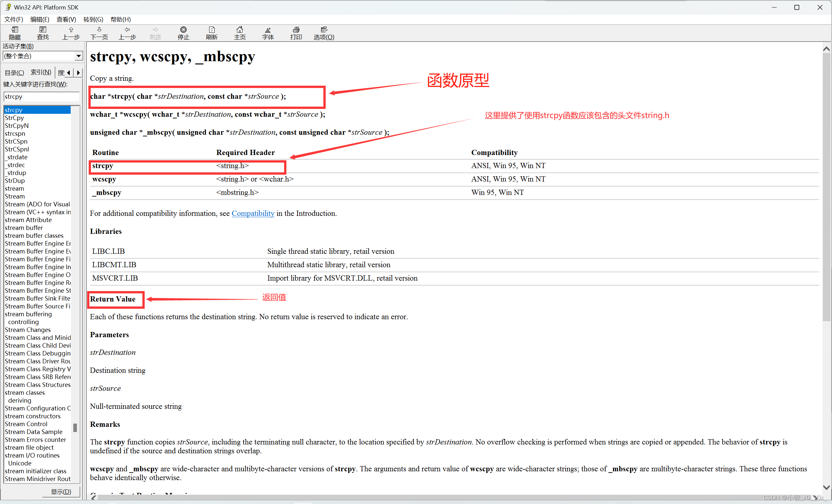Expand the active subset (整个集合) dropdown
Screen dimensions: 832x504
(78, 56)
